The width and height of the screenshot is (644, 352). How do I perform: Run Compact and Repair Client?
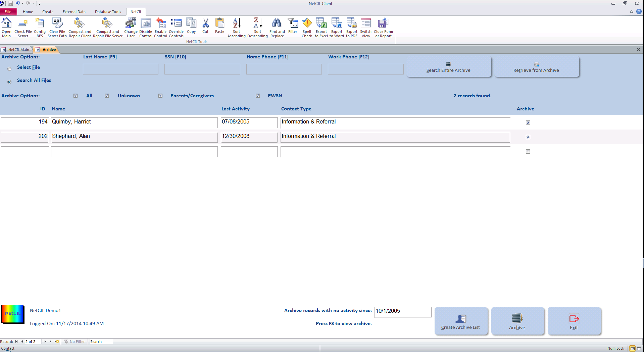pyautogui.click(x=80, y=28)
